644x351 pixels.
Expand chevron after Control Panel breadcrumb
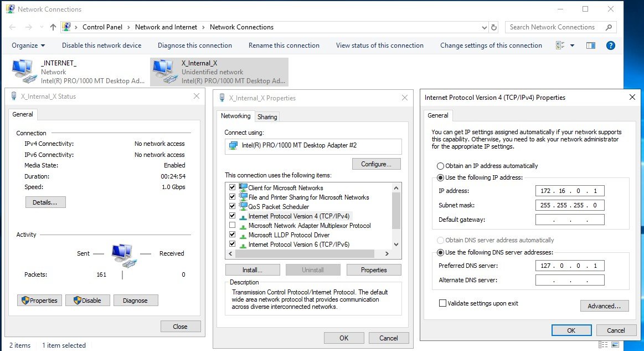[128, 27]
